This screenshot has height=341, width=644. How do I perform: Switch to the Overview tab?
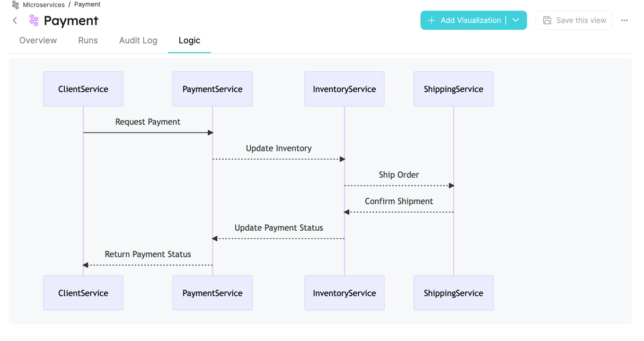[x=38, y=40]
